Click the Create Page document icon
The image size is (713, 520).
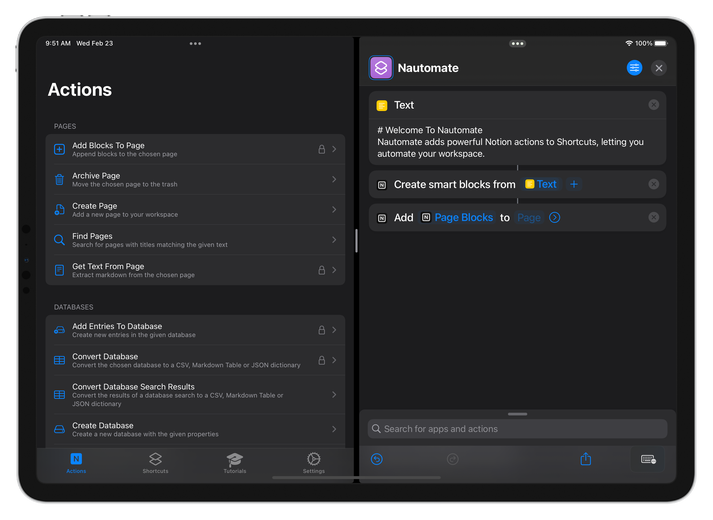[x=59, y=210]
